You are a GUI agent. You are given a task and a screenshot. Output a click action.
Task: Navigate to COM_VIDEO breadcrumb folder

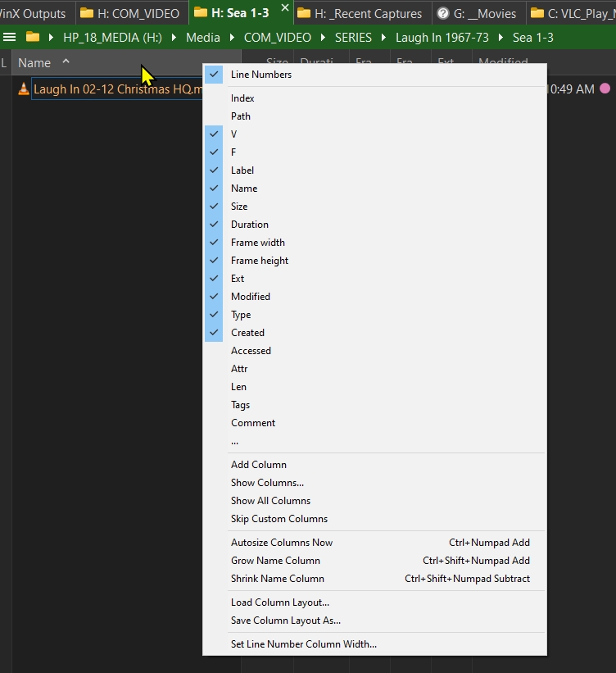tap(278, 38)
